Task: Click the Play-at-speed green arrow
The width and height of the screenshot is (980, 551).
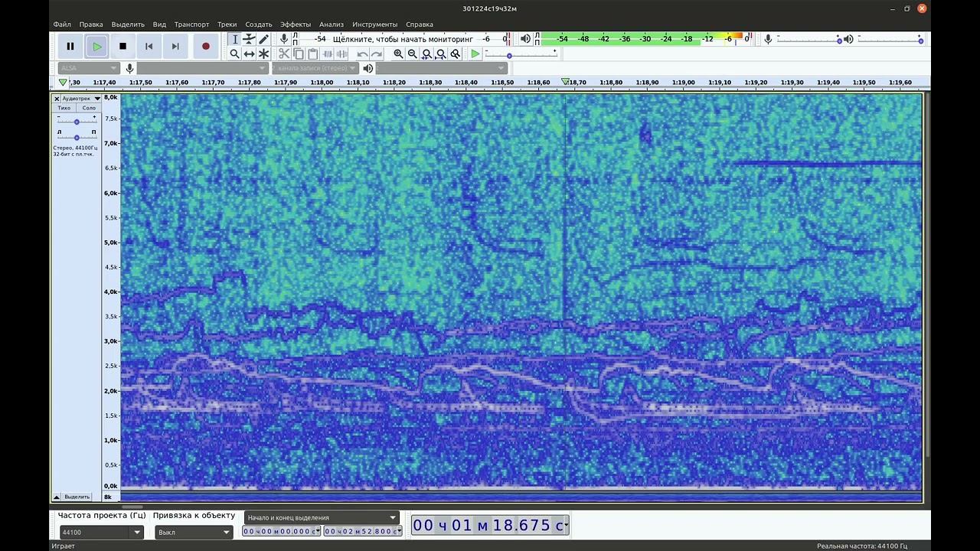Action: coord(475,54)
